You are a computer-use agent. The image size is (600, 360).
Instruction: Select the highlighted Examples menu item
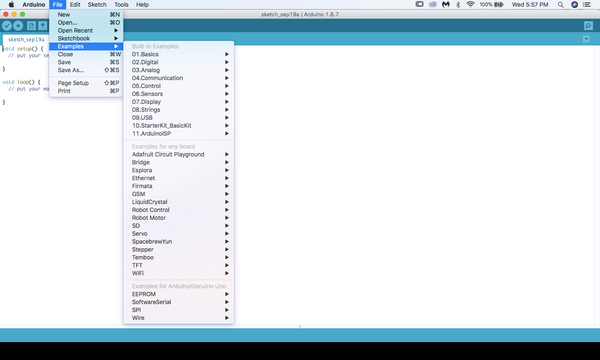click(x=86, y=46)
